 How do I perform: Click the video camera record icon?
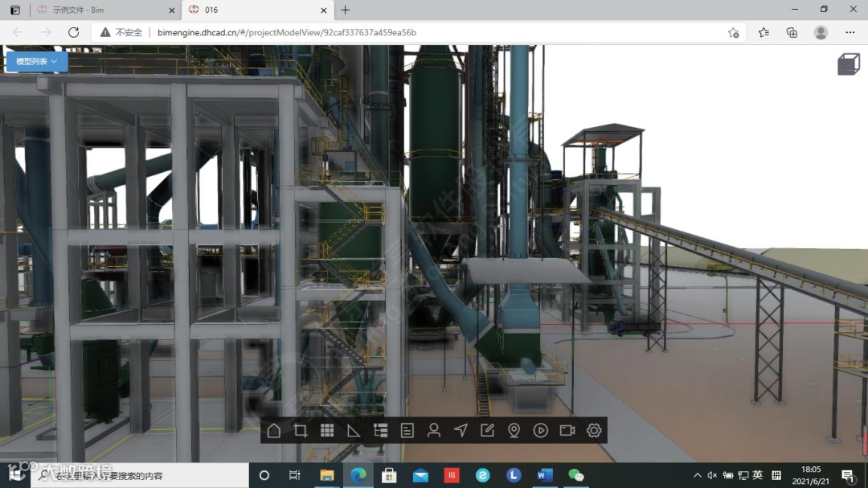click(x=567, y=430)
